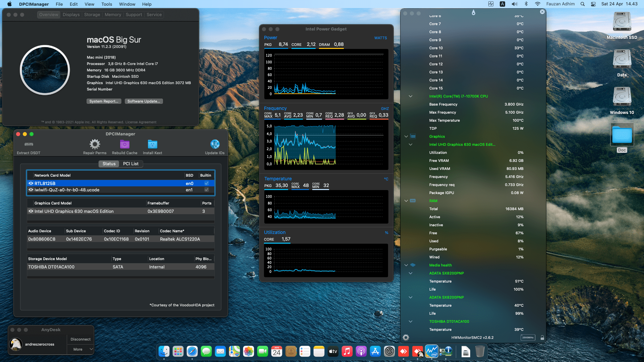Click the Install Kext icon
644x362 pixels.
pos(152,144)
